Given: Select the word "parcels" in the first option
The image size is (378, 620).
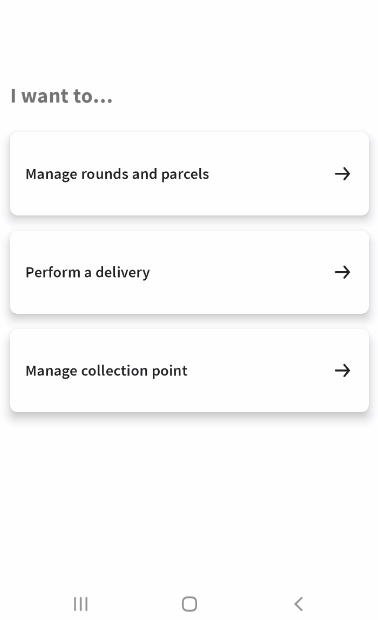Looking at the screenshot, I should 185,174.
